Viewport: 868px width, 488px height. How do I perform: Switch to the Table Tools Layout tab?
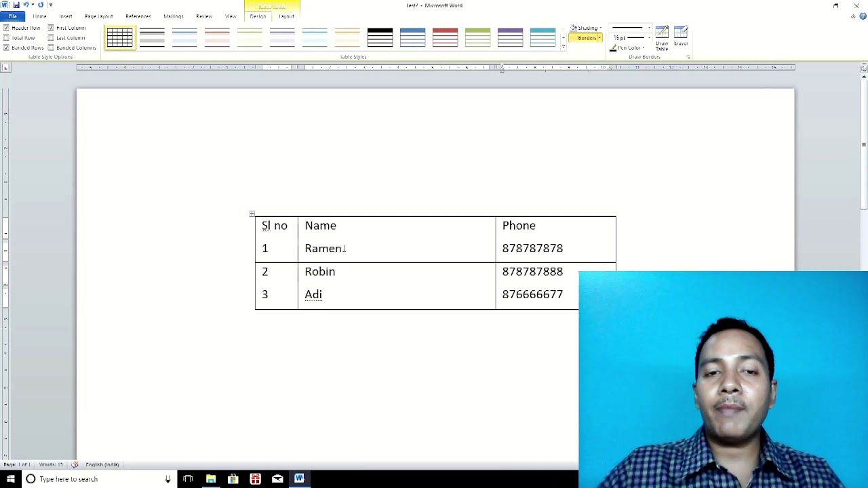(x=287, y=16)
